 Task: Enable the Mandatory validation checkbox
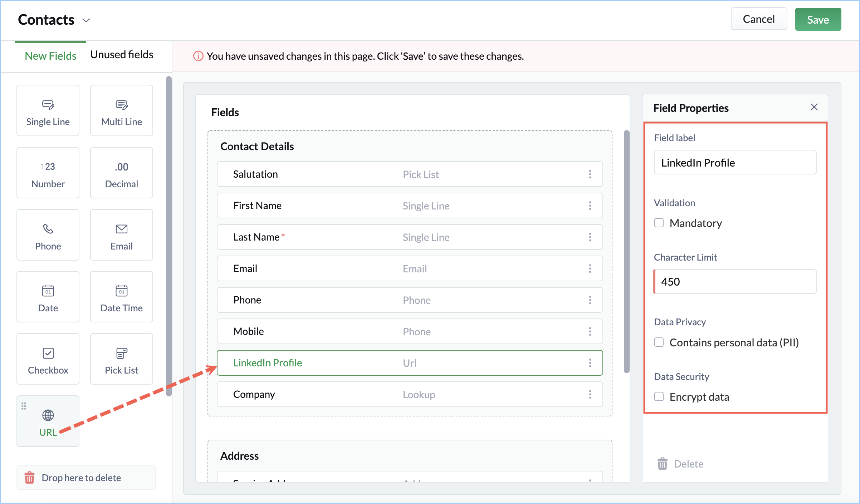point(659,223)
